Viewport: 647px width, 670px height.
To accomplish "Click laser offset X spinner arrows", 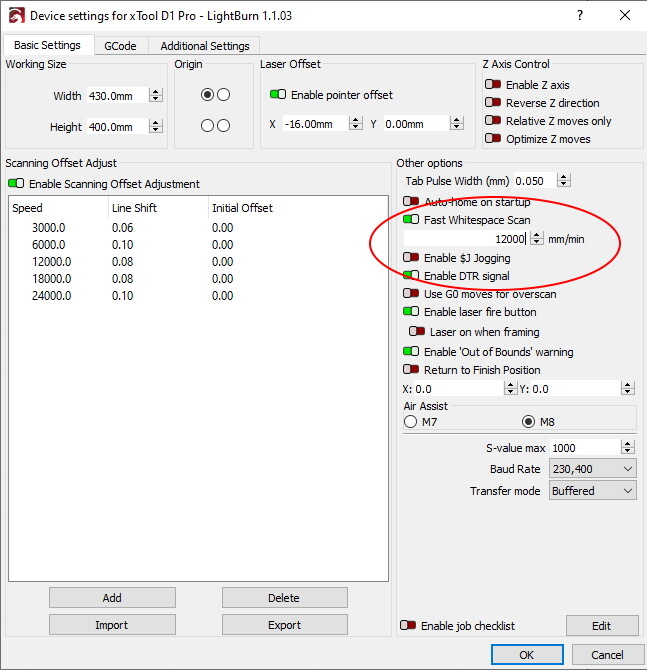I will 356,124.
